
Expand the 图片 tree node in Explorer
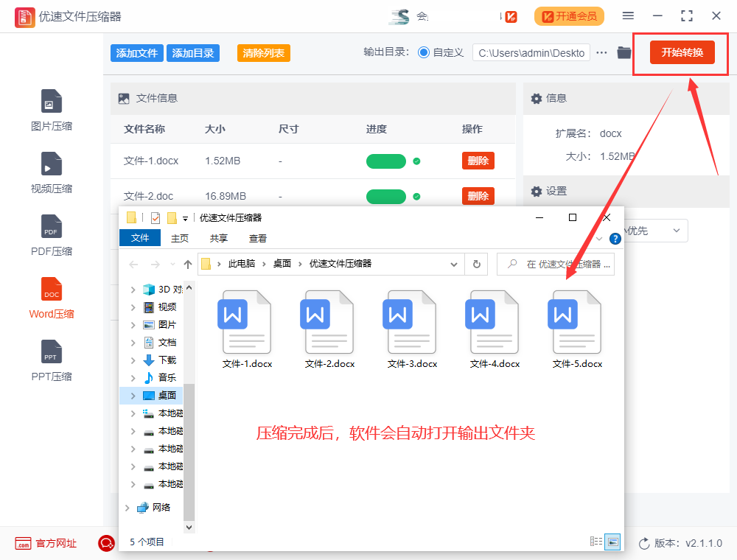coord(133,325)
